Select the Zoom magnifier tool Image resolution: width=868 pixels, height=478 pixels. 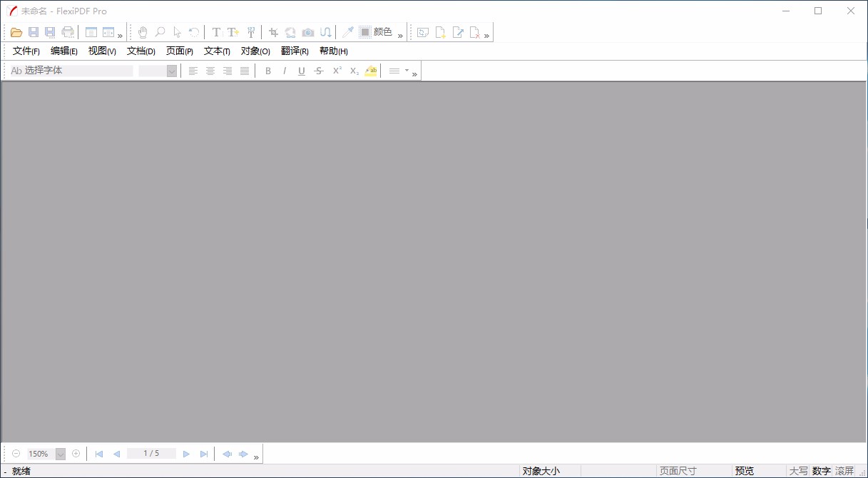[160, 32]
